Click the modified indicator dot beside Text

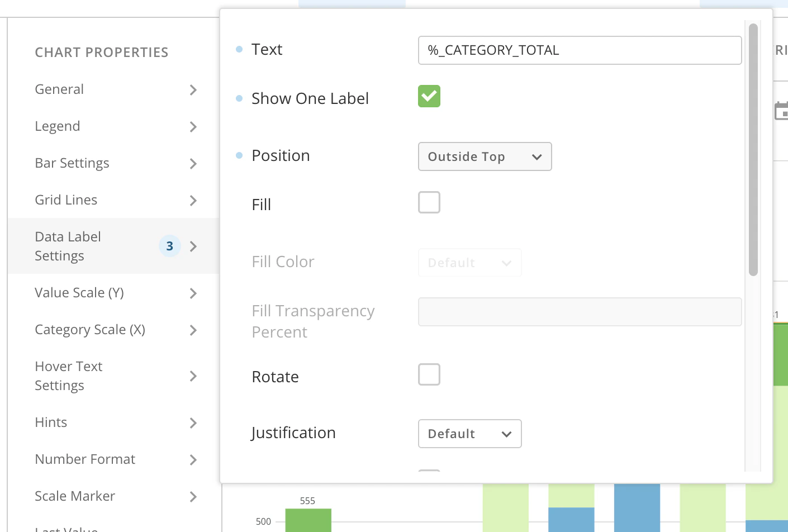click(x=239, y=49)
